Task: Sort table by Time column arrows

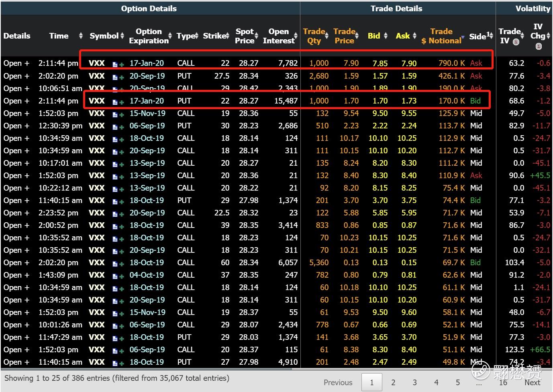Action: pos(81,36)
